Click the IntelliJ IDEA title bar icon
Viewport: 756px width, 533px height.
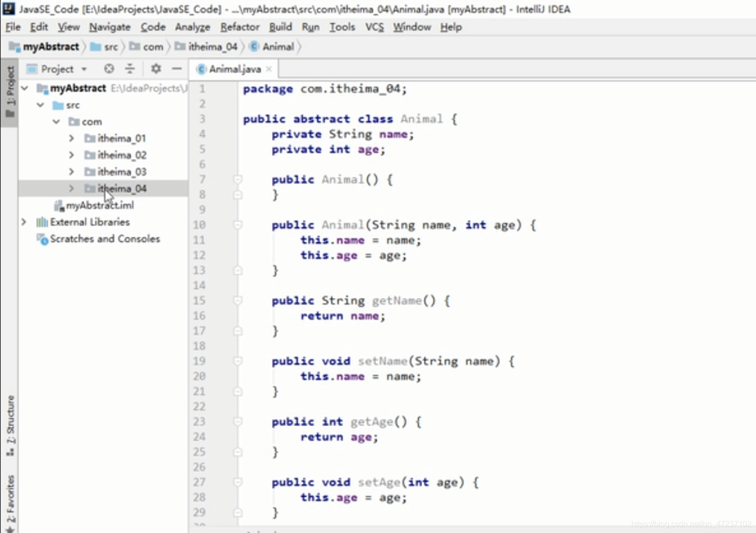click(8, 9)
